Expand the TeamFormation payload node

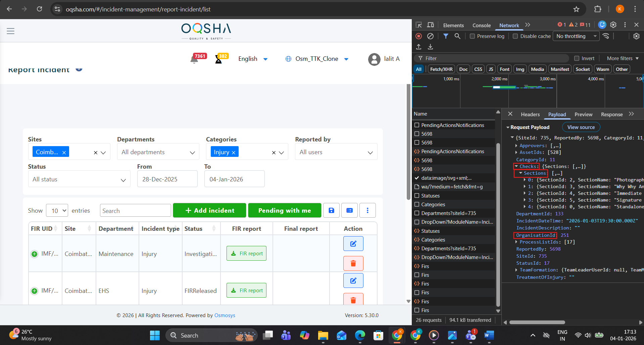pos(516,270)
